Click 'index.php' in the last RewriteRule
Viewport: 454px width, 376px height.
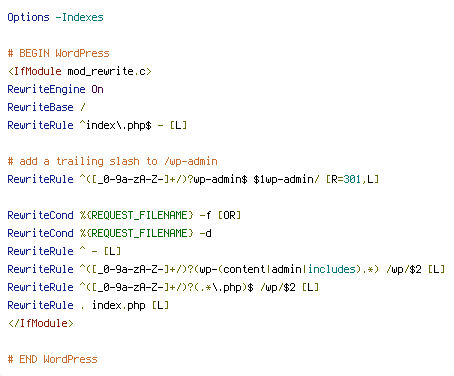(x=119, y=305)
